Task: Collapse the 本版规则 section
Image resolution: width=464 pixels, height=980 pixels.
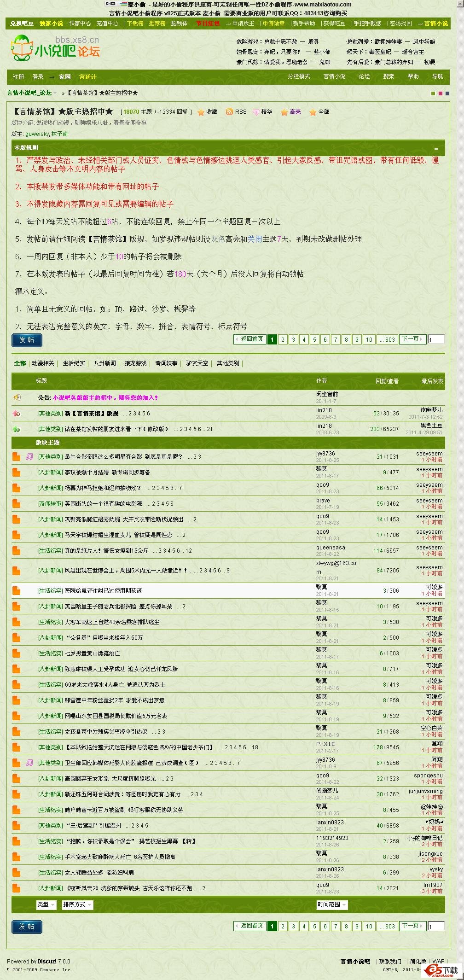Action: 436,148
